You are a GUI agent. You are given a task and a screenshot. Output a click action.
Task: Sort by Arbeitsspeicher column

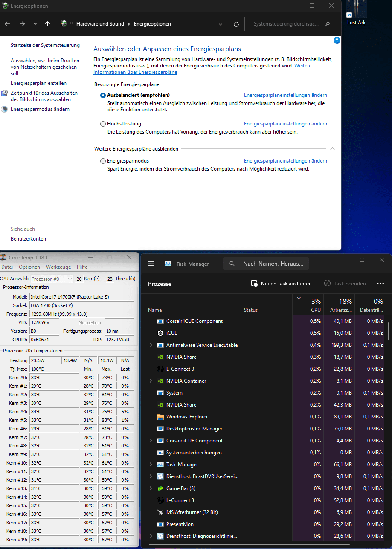(x=339, y=305)
